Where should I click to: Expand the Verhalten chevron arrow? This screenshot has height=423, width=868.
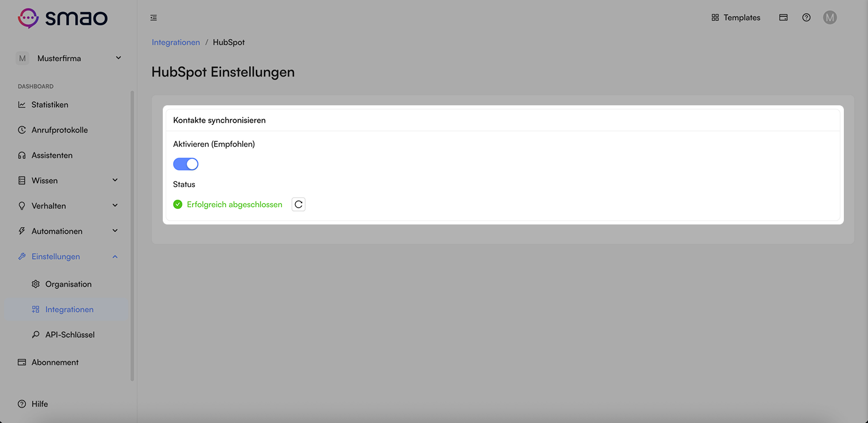tap(115, 205)
